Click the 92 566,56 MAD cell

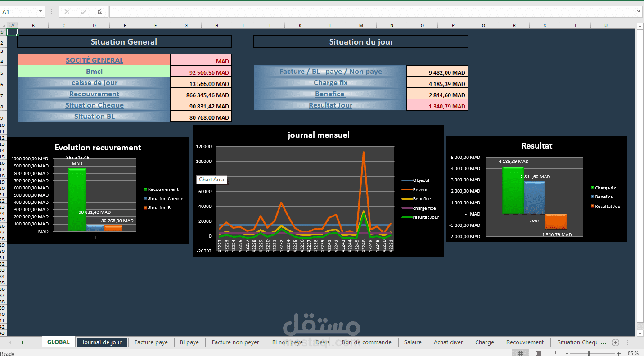tap(201, 72)
